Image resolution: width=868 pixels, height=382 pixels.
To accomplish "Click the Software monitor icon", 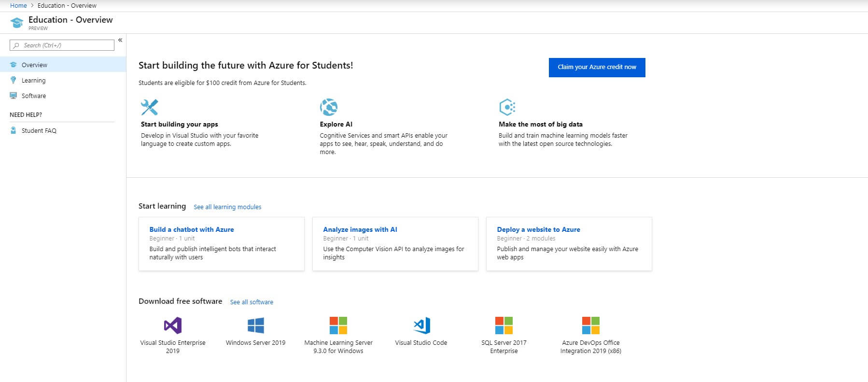I will tap(14, 96).
